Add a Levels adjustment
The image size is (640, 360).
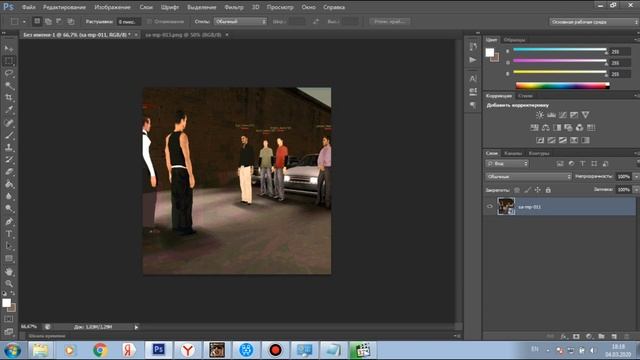click(x=551, y=115)
